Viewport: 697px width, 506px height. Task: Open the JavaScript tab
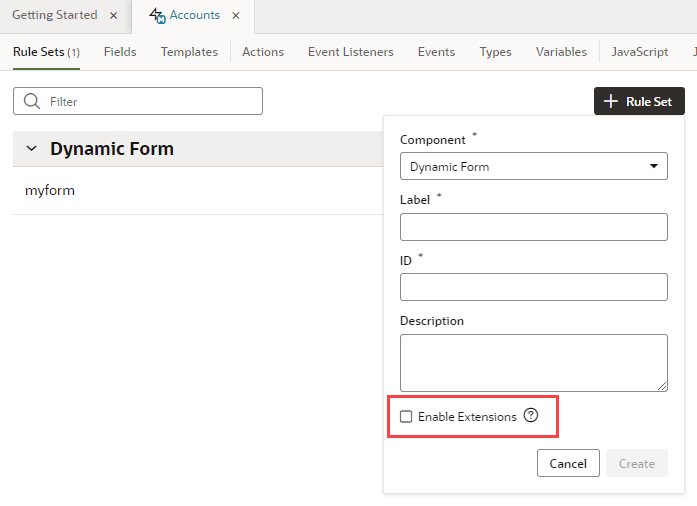coord(639,52)
